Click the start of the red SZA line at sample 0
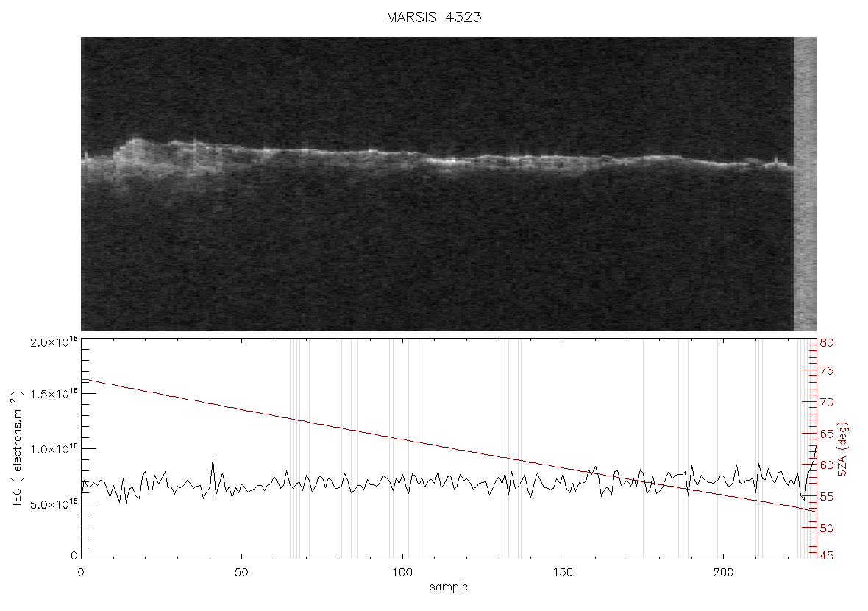This screenshot has height=611, width=868. pyautogui.click(x=82, y=379)
